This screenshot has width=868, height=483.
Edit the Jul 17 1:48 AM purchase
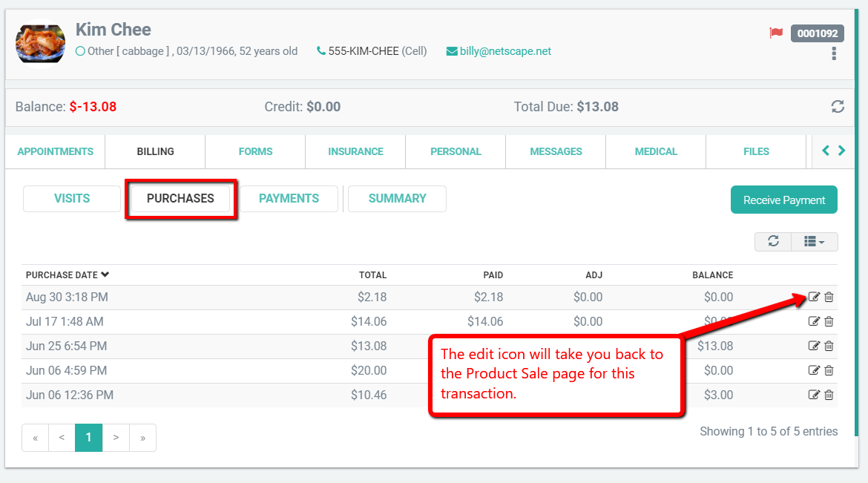(814, 322)
